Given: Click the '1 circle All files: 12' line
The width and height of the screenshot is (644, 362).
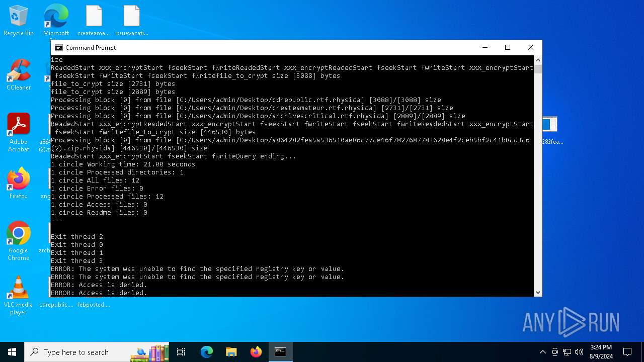Looking at the screenshot, I should click(95, 180).
